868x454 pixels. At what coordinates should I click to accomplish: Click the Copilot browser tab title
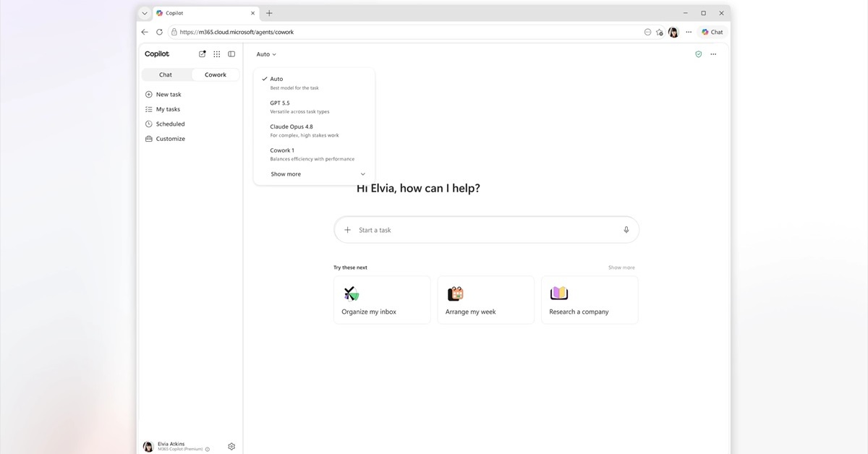pyautogui.click(x=174, y=13)
